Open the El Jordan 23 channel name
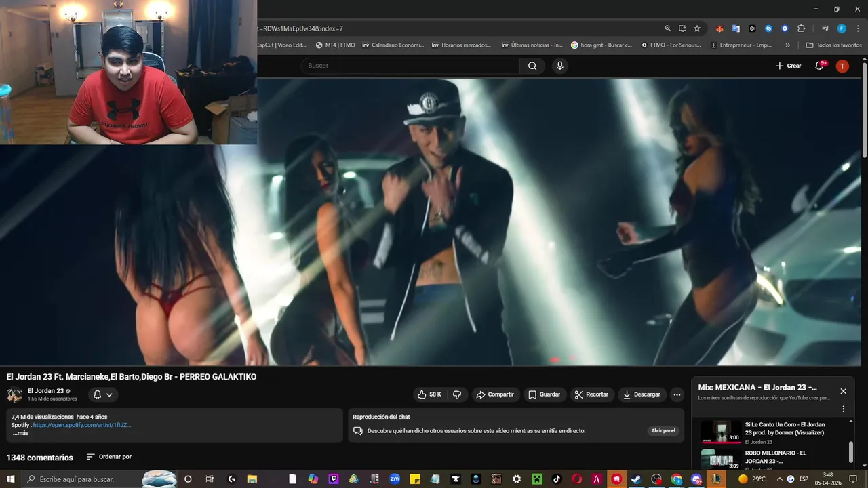 tap(45, 391)
